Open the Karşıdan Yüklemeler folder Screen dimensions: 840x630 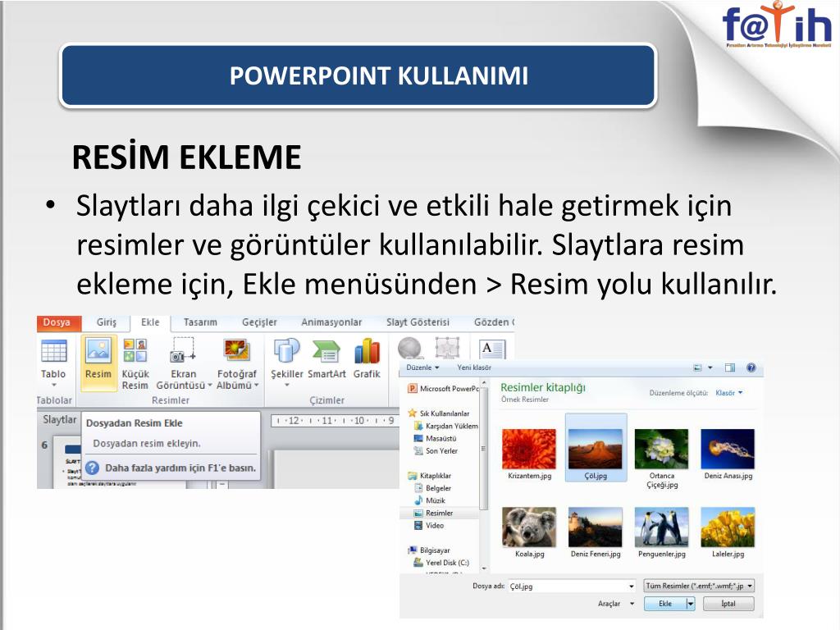[x=446, y=426]
